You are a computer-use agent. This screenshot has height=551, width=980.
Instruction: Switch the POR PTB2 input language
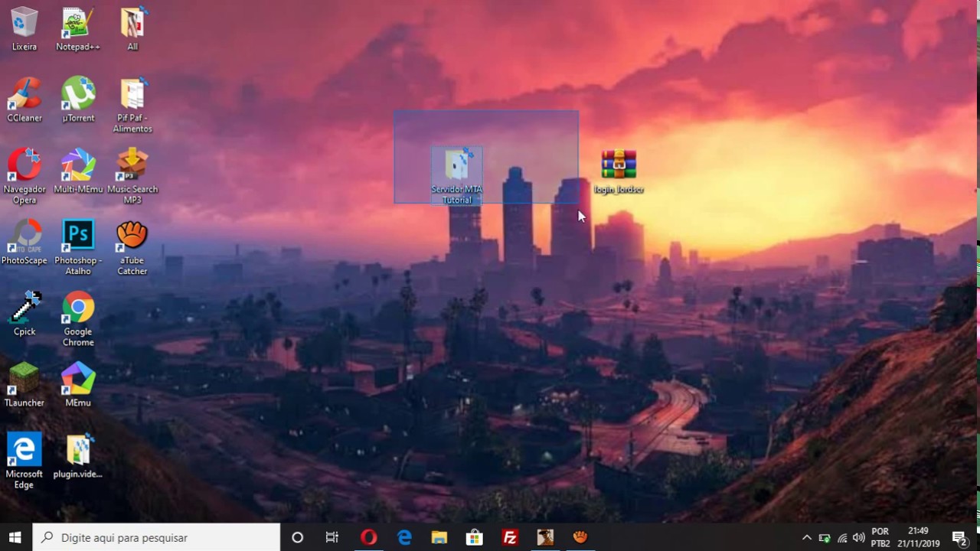coord(880,537)
